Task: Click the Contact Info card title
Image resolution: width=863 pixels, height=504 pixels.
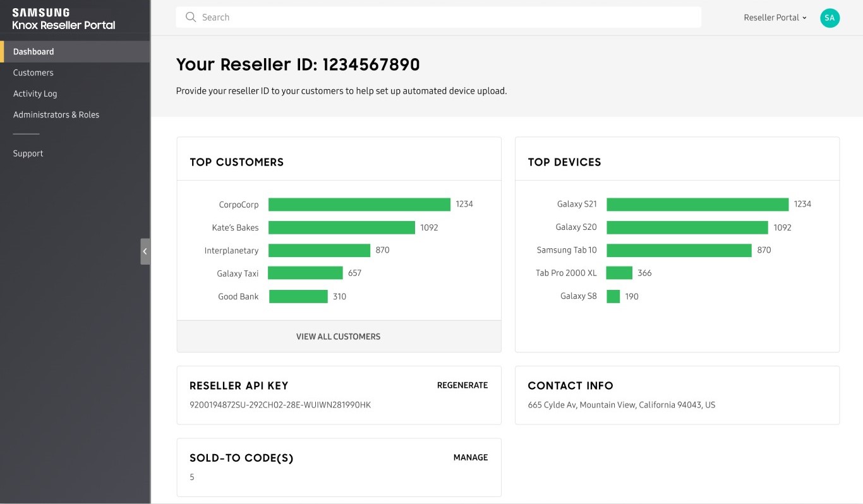Action: click(570, 386)
